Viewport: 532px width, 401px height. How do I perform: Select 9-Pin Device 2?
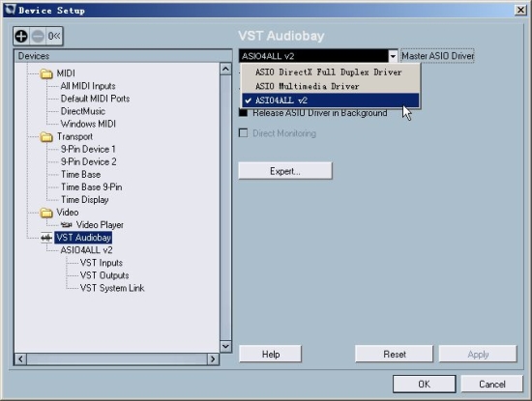[89, 161]
